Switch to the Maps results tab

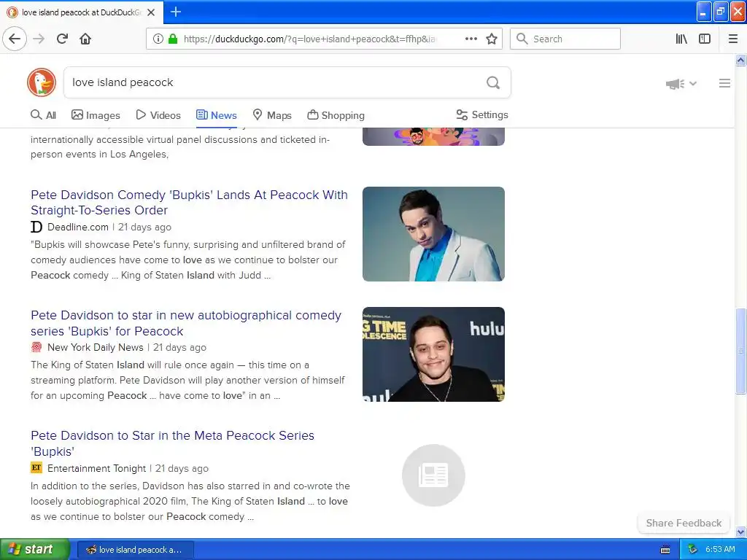click(x=272, y=114)
